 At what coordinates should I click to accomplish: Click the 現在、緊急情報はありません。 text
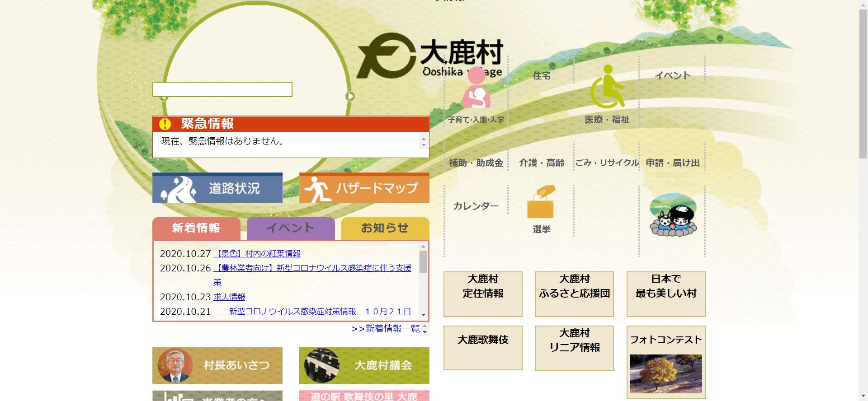point(224,141)
